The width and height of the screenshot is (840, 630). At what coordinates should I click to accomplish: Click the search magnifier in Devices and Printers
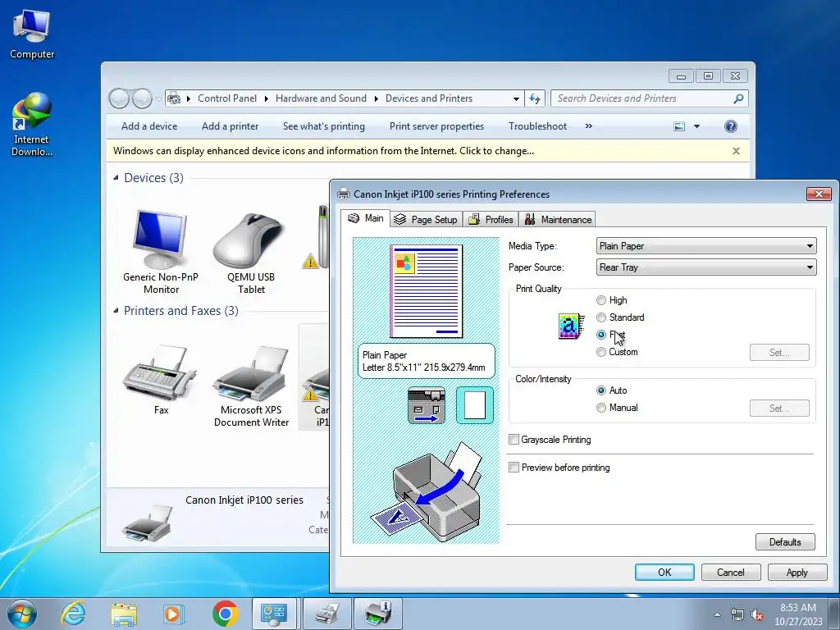(738, 98)
